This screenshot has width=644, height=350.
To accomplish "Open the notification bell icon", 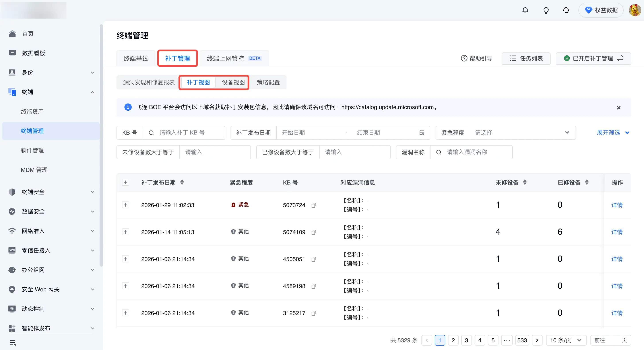I will click(525, 10).
